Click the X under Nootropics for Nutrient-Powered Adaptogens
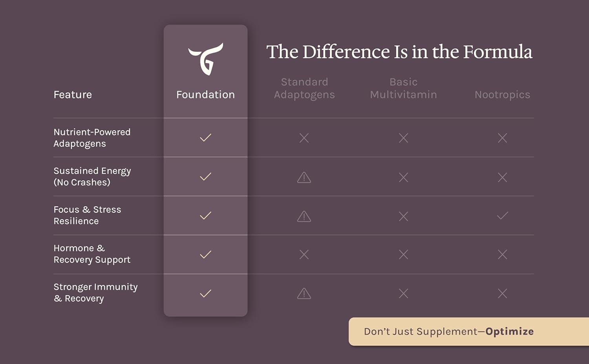 [503, 138]
